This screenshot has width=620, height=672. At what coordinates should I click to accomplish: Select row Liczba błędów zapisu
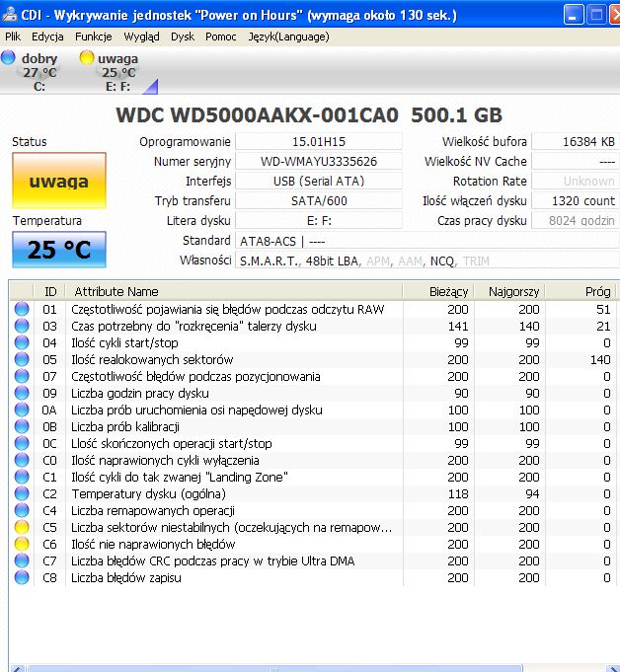(313, 577)
